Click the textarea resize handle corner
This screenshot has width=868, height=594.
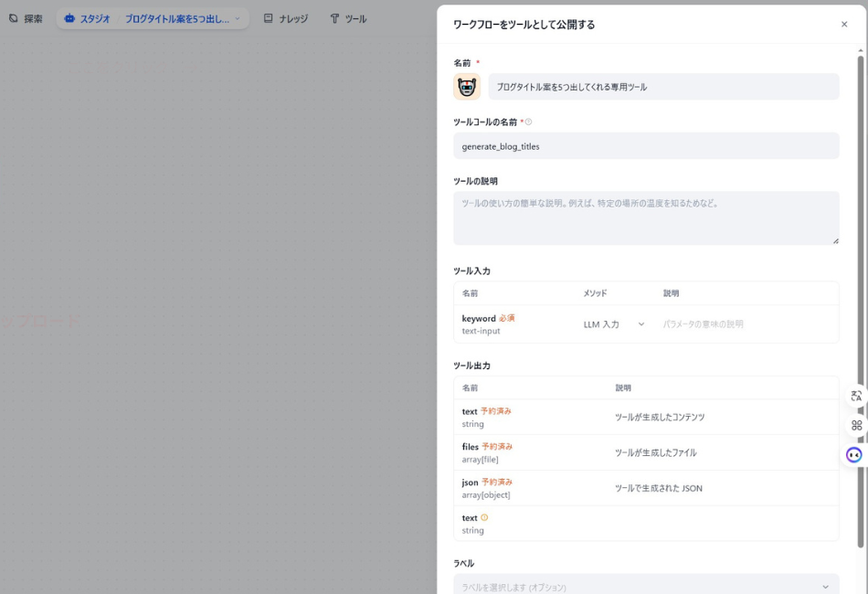click(836, 239)
